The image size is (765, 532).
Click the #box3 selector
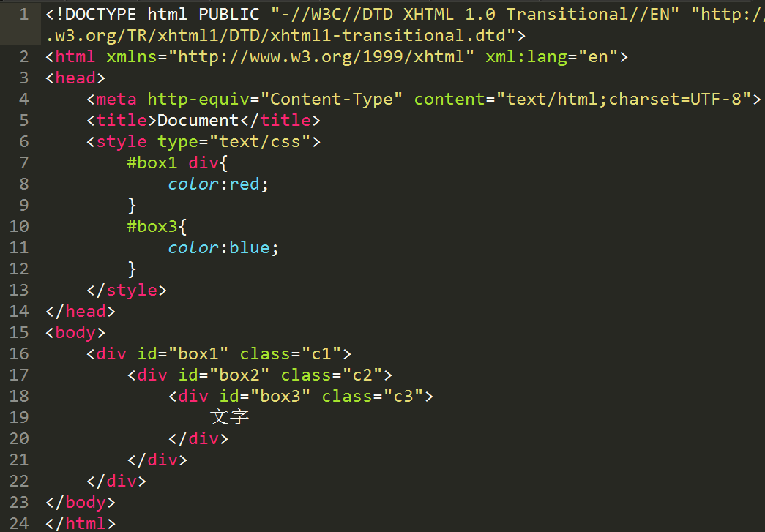[152, 226]
